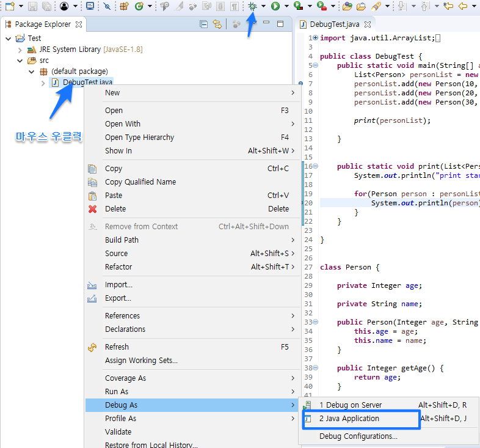
Task: Choose Run As in the context menu
Action: point(193,392)
